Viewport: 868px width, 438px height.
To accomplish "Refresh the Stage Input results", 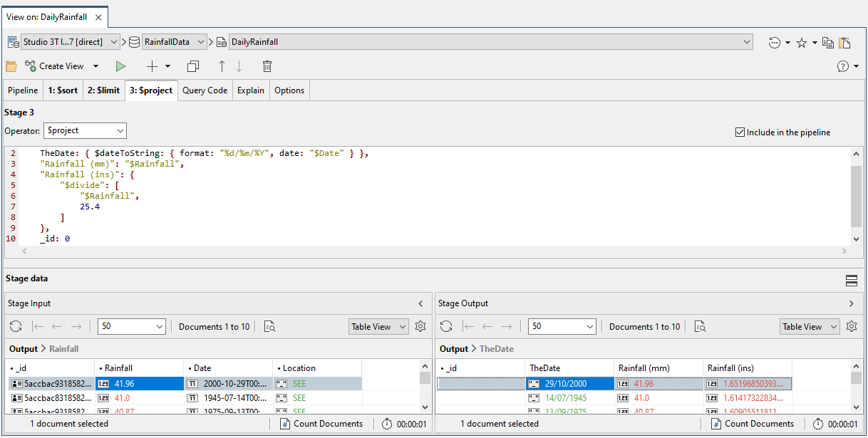I will pyautogui.click(x=15, y=326).
